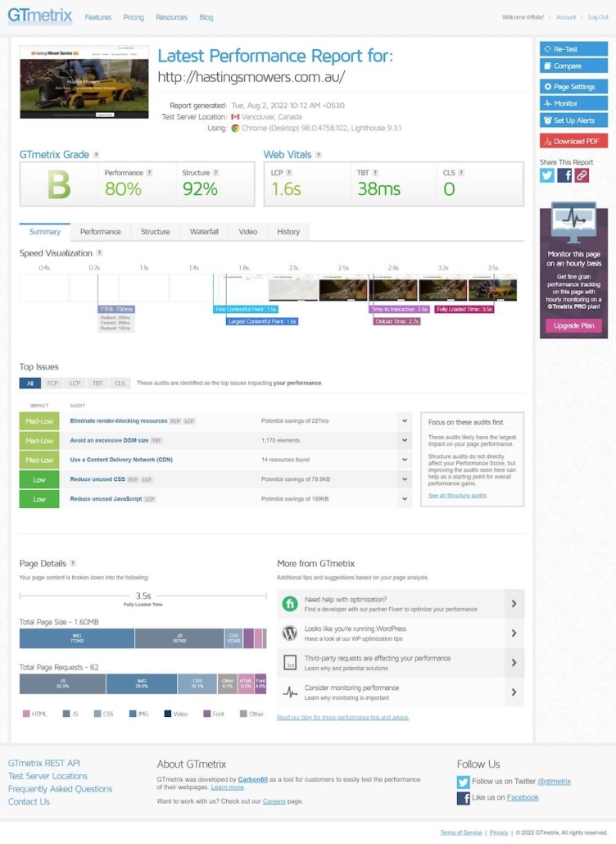Image resolution: width=616 pixels, height=844 pixels.
Task: Click the monitor graphic in upgrade banner
Action: 573,223
